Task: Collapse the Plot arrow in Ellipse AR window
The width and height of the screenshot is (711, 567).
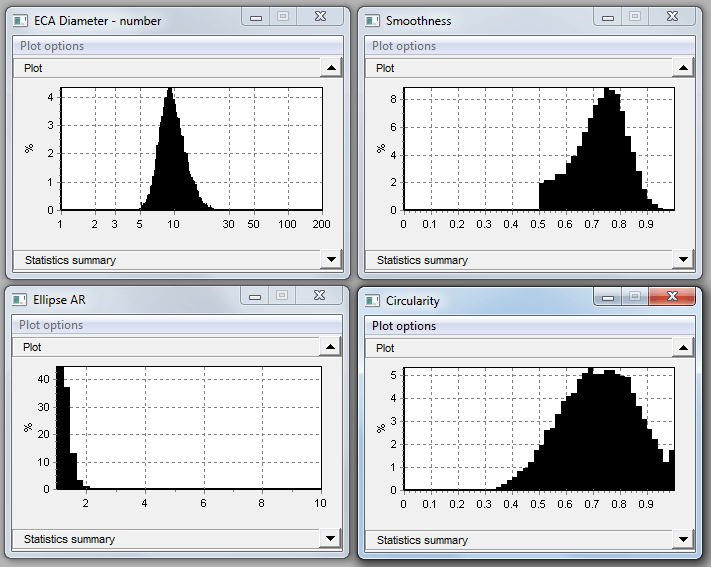Action: [331, 346]
